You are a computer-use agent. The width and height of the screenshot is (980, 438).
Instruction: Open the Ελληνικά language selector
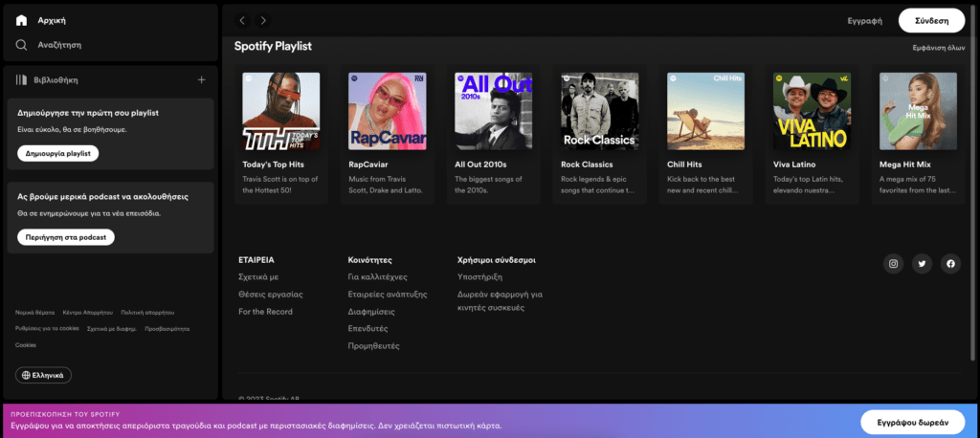43,375
